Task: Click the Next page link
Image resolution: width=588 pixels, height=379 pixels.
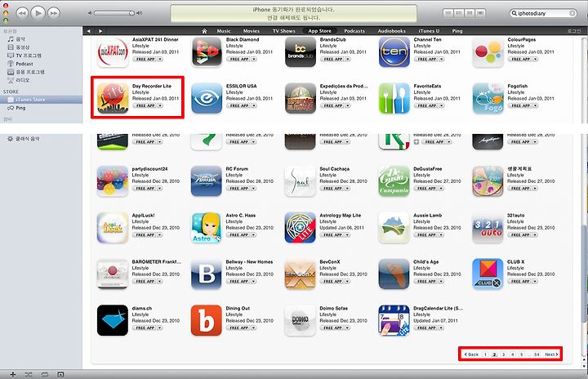Action: [x=551, y=354]
